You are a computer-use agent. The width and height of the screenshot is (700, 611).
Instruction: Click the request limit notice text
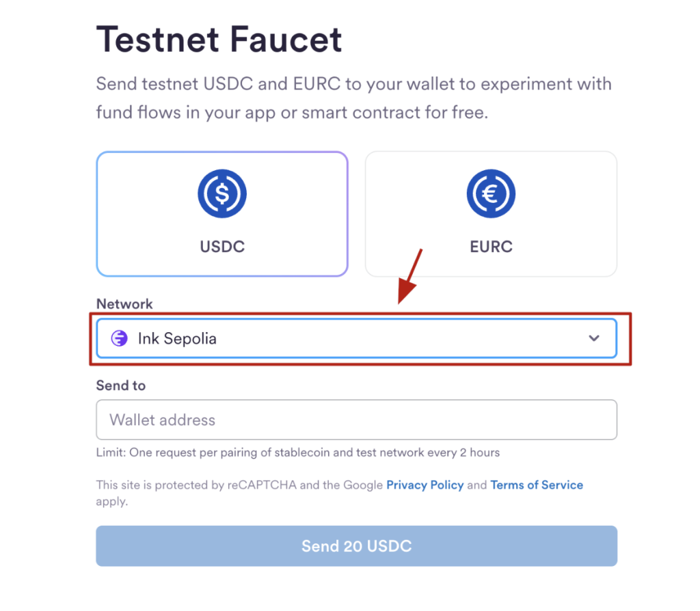coord(297,452)
